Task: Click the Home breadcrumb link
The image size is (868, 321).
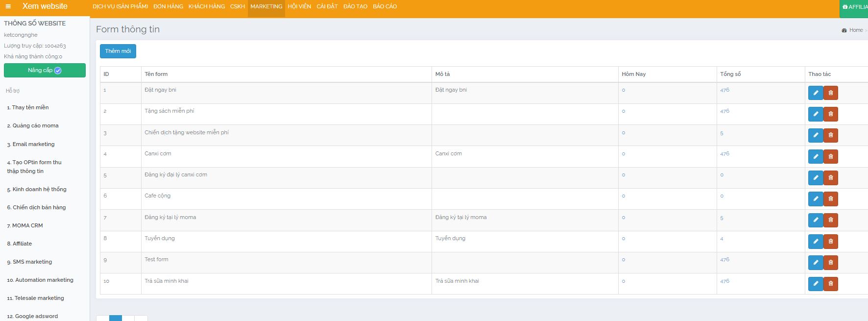Action: 856,30
